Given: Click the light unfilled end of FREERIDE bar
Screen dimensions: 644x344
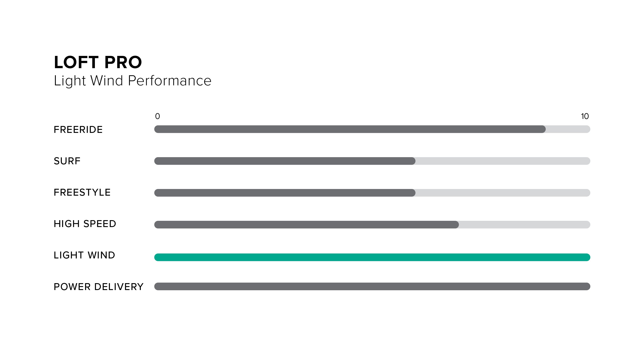Looking at the screenshot, I should click(568, 129).
